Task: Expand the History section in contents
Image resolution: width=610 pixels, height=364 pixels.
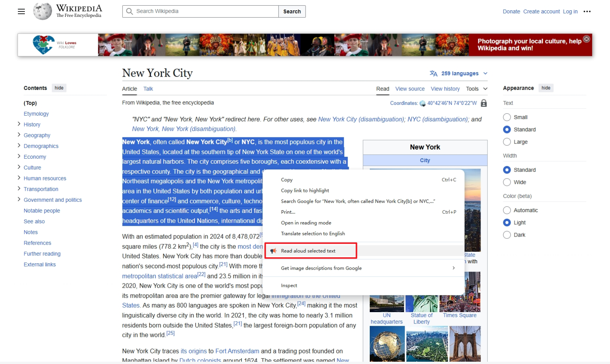Action: coord(19,124)
